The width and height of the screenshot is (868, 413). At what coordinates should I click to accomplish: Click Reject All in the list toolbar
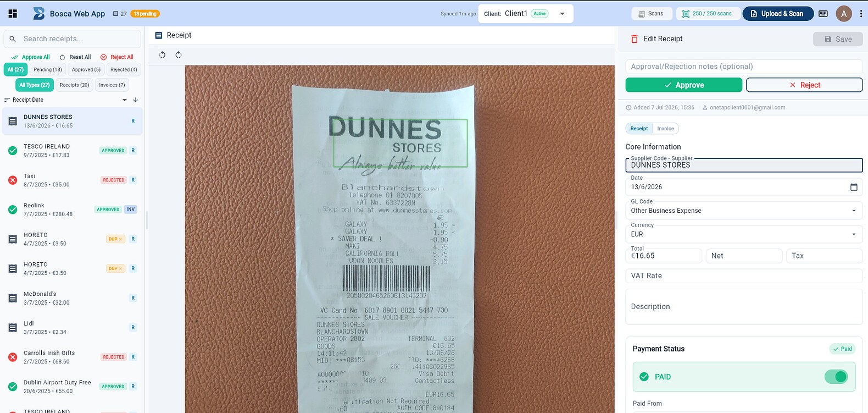pyautogui.click(x=117, y=57)
